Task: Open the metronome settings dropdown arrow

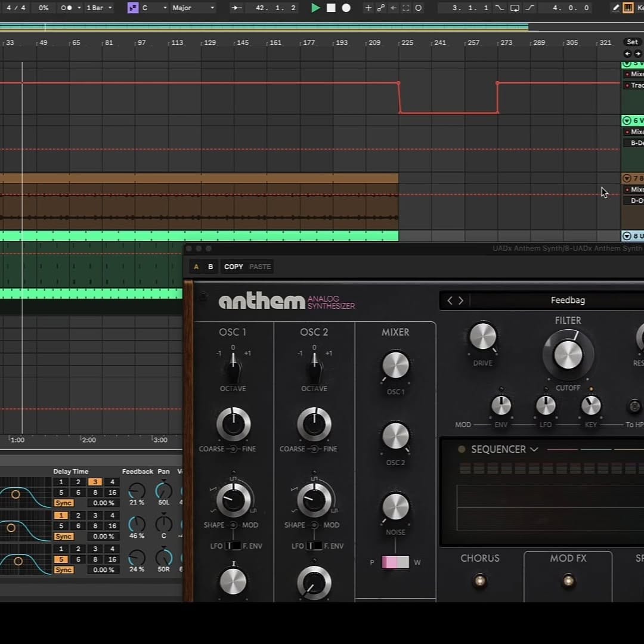Action: coord(79,8)
